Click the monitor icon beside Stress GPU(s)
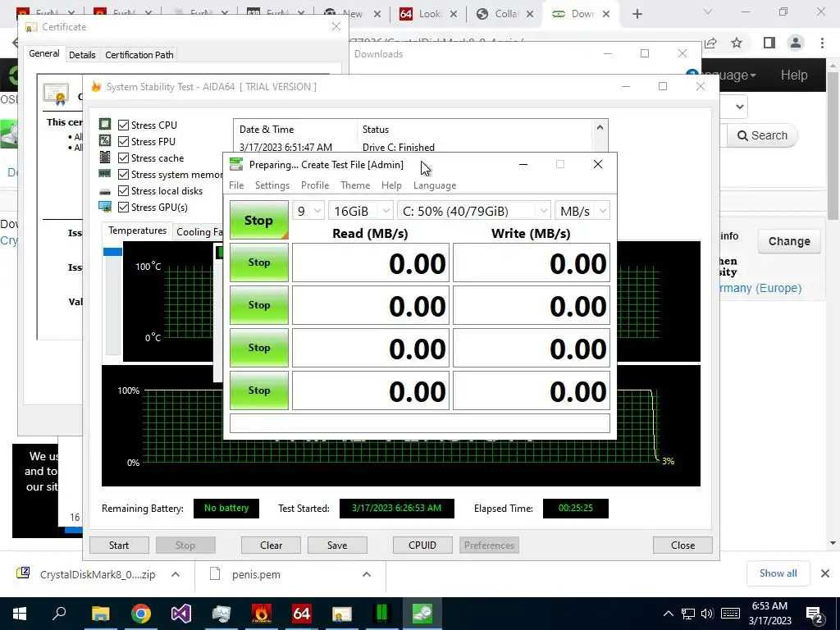The width and height of the screenshot is (840, 630). click(105, 207)
